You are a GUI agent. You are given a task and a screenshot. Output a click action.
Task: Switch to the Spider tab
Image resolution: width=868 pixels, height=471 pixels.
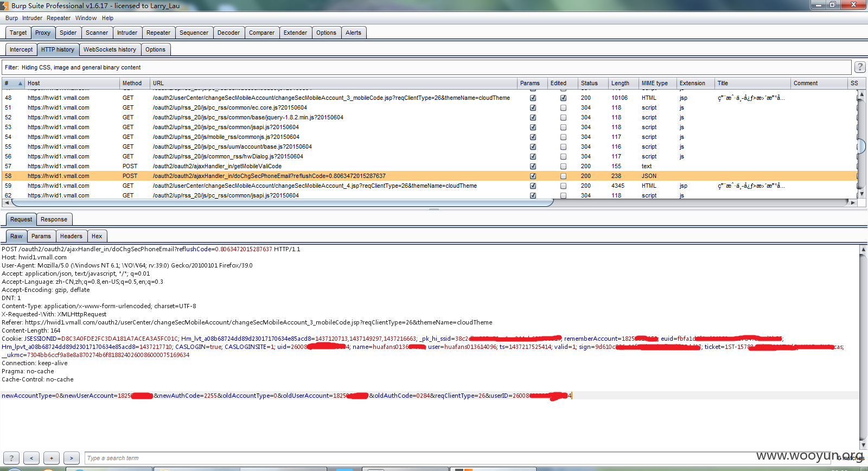[68, 33]
